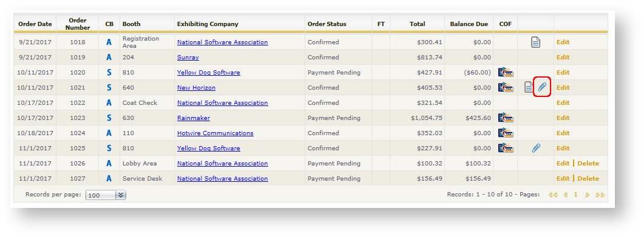Edit order 1025
644x237 pixels.
(x=563, y=148)
